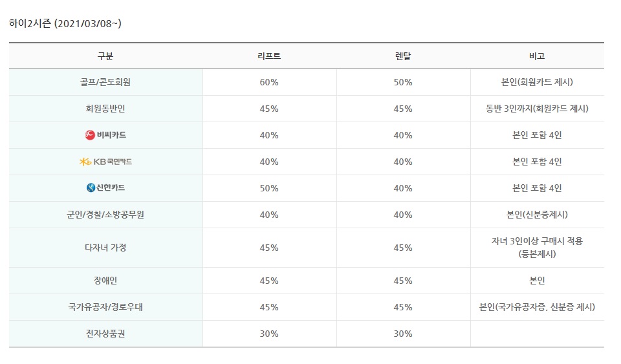
Task: Click the 전자상품권 row label
Action: pyautogui.click(x=105, y=334)
